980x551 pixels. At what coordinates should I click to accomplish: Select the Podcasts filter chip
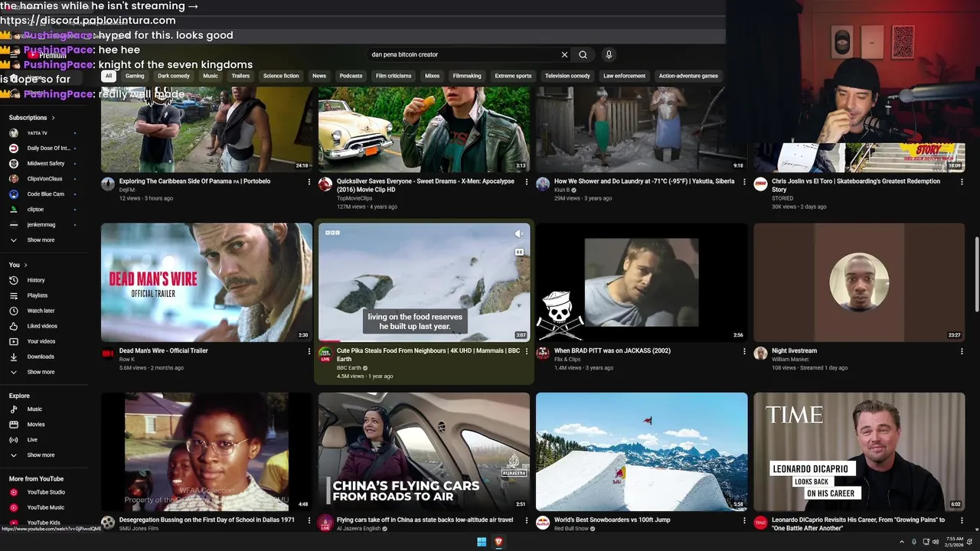click(351, 76)
